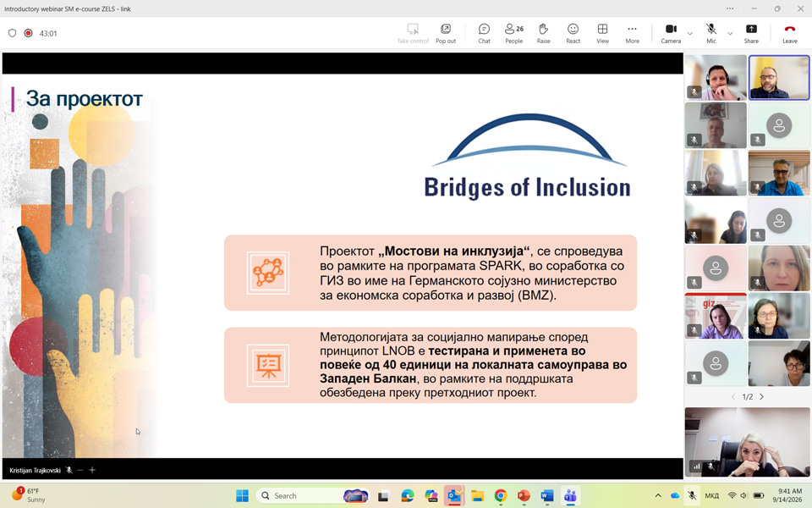Open the React emoji menu
This screenshot has height=508, width=812.
coord(573,33)
